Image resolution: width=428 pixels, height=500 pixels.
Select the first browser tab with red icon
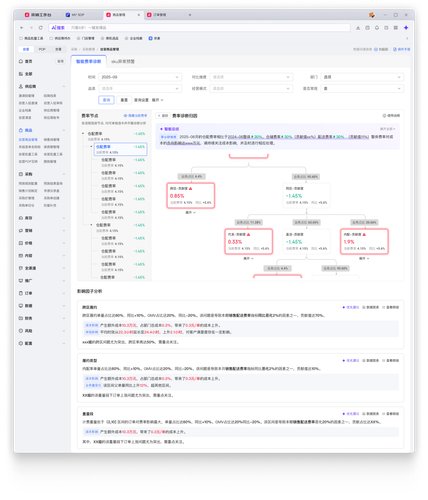pyautogui.click(x=38, y=15)
